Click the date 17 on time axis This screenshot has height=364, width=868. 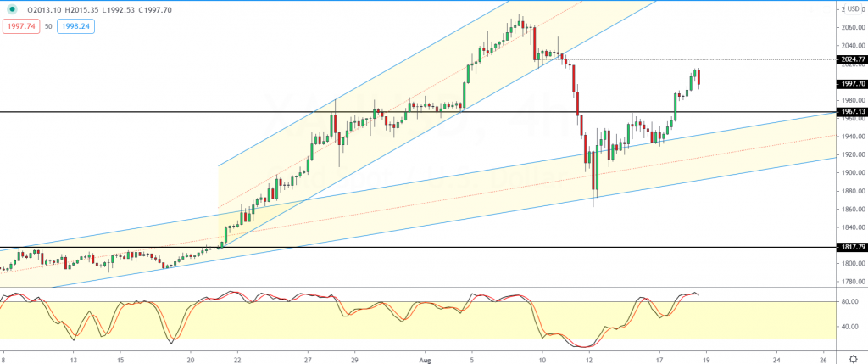pos(659,358)
